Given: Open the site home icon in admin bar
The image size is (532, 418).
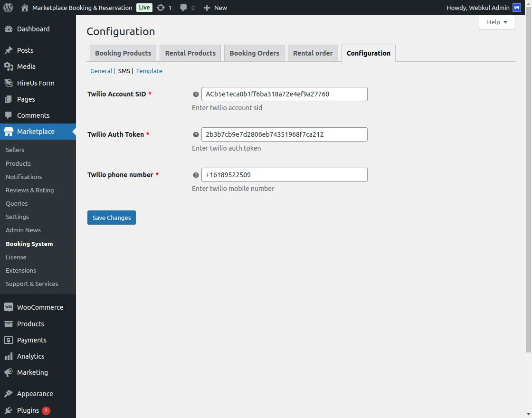Looking at the screenshot, I should [25, 8].
